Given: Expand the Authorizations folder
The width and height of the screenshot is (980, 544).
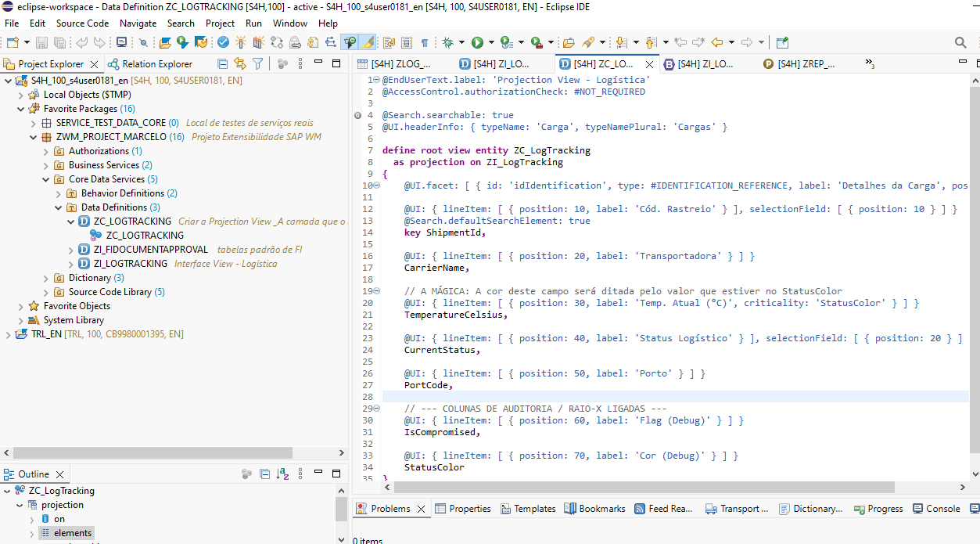Looking at the screenshot, I should [x=47, y=151].
